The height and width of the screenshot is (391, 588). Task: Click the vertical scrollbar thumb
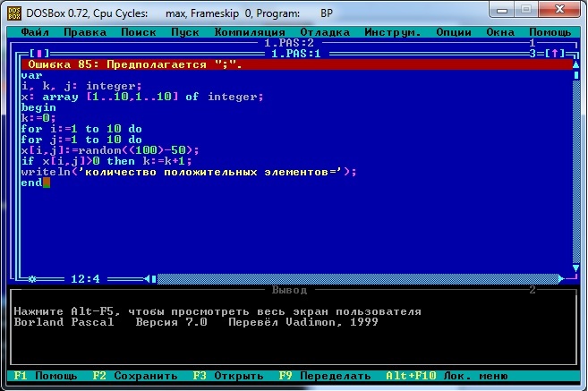pos(576,75)
